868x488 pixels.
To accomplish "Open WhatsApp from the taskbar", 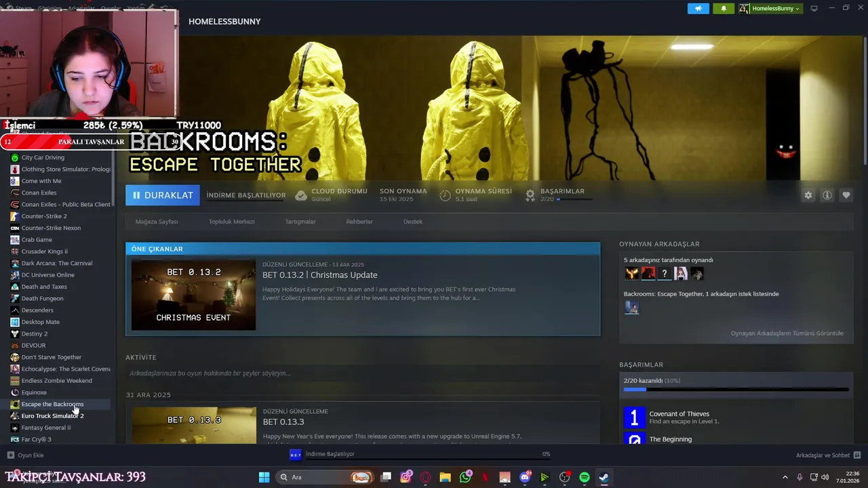I will pyautogui.click(x=465, y=477).
